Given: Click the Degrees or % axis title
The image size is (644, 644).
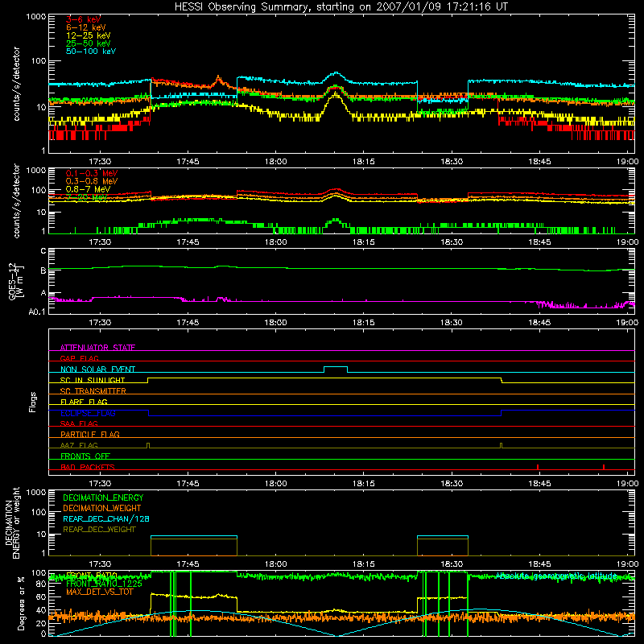Looking at the screenshot, I should pos(21,603).
